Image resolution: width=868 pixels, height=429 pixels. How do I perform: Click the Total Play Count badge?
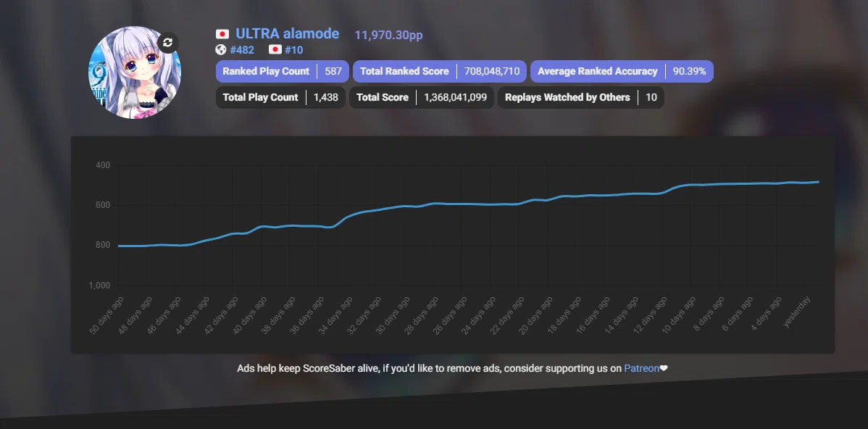coord(280,97)
